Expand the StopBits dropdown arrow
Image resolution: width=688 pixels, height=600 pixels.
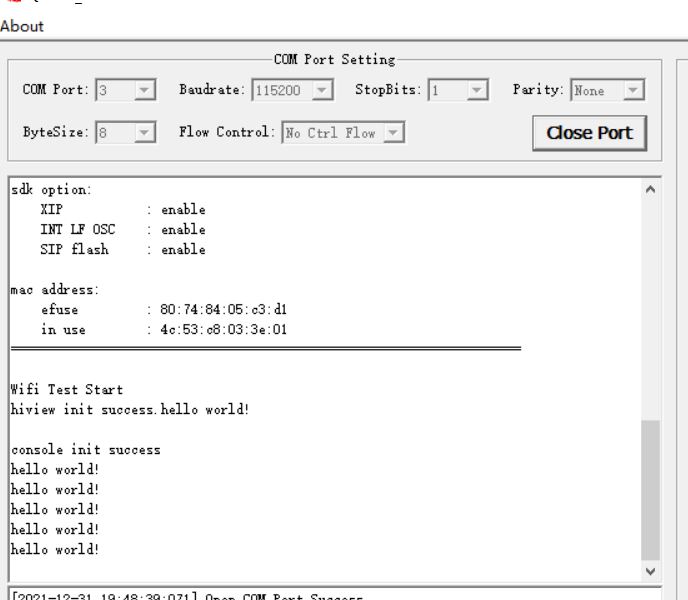[x=477, y=90]
